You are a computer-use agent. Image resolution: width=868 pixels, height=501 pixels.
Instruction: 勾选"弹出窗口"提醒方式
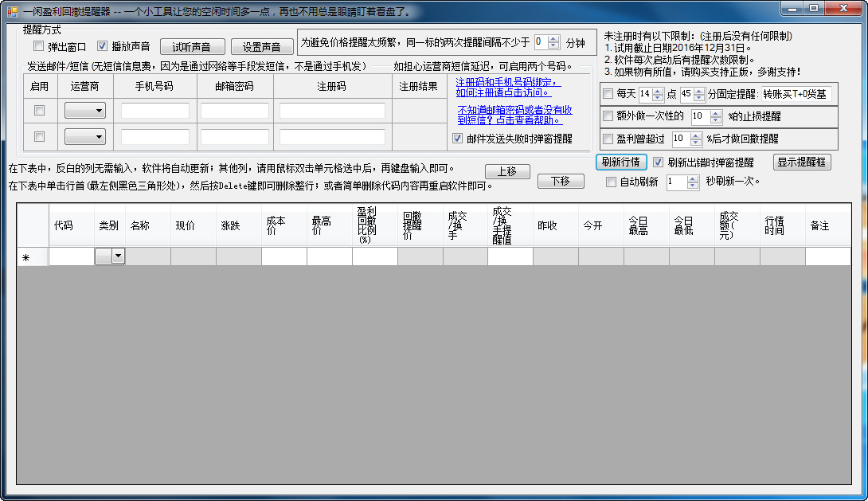pos(37,45)
